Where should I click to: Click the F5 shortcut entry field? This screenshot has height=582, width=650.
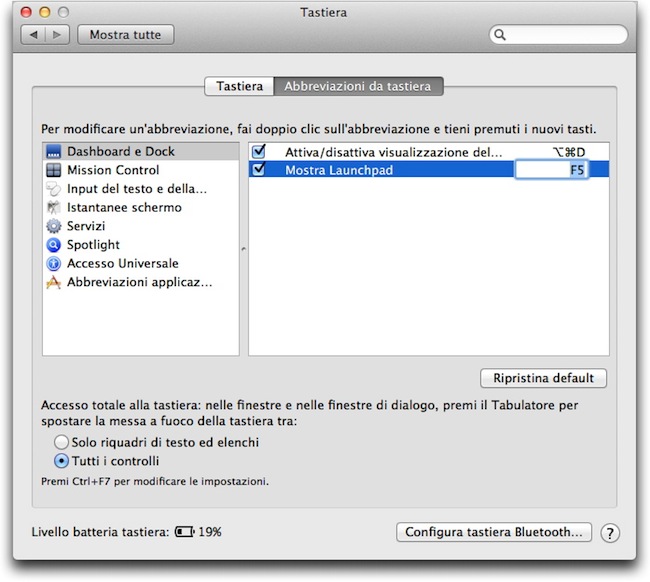click(x=551, y=170)
